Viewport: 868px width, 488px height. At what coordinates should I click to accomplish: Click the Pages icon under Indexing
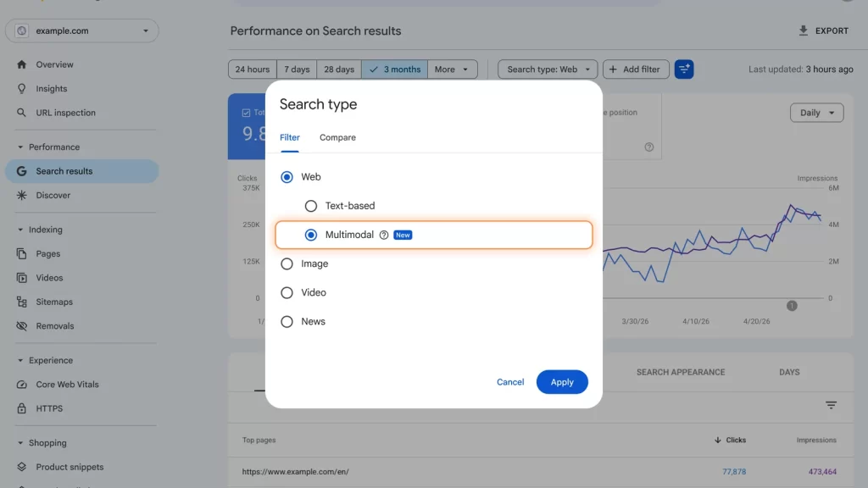pos(21,254)
